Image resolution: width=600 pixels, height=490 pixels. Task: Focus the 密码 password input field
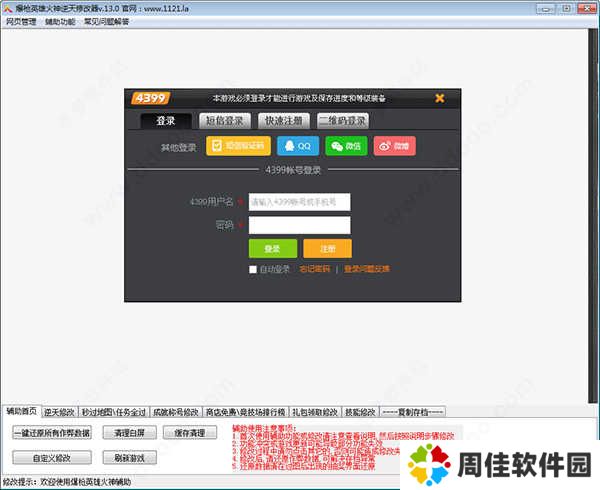click(x=299, y=225)
